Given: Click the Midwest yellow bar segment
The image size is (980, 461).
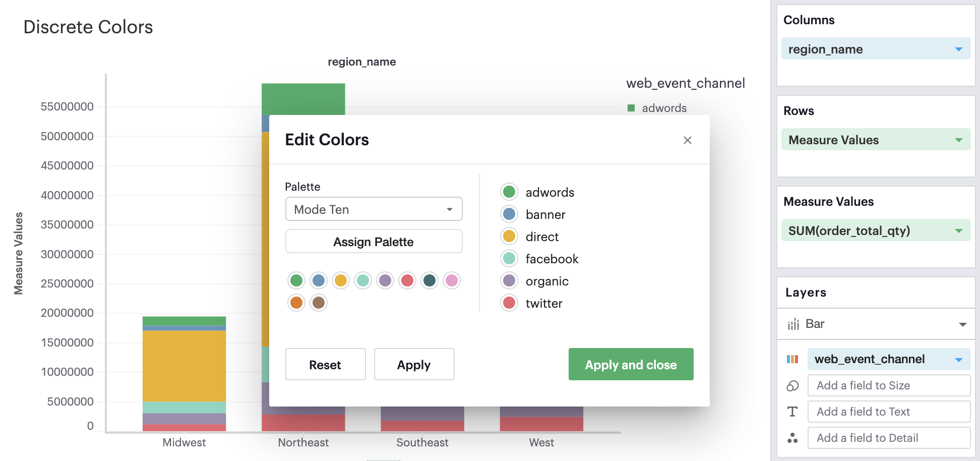Looking at the screenshot, I should (184, 366).
